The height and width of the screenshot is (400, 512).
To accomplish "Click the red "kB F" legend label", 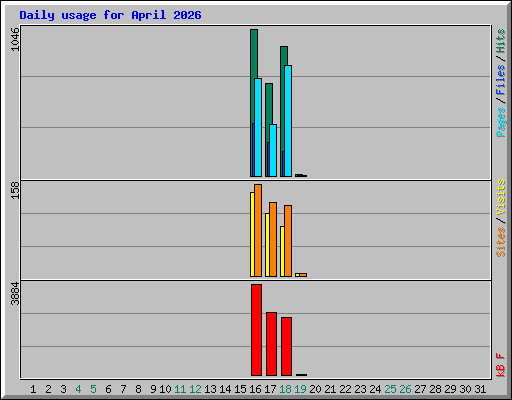I will coord(500,365).
